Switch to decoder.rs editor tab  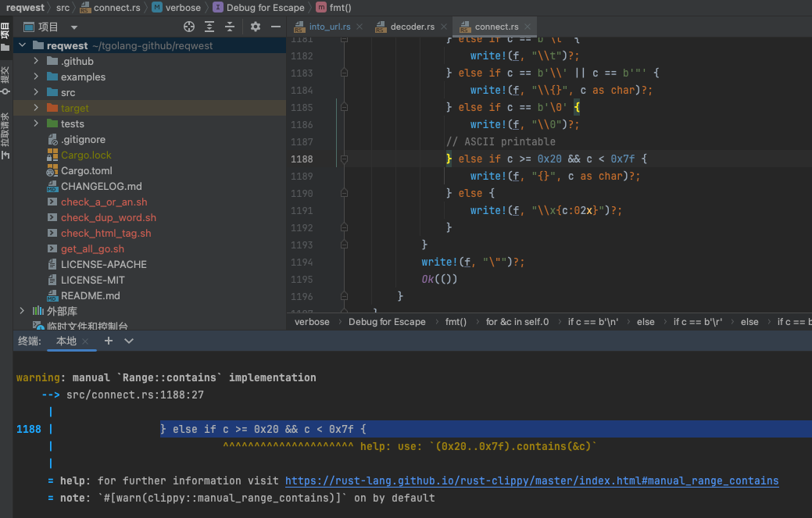click(x=411, y=27)
